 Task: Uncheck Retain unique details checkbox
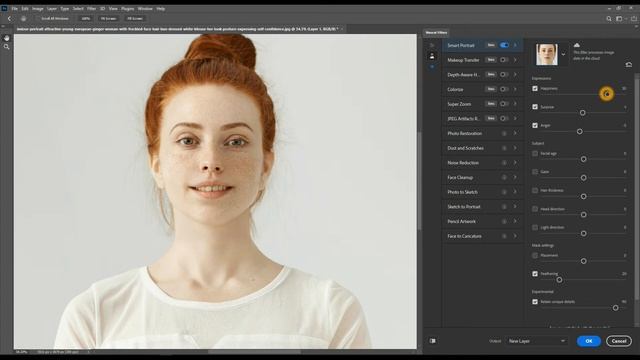click(535, 302)
